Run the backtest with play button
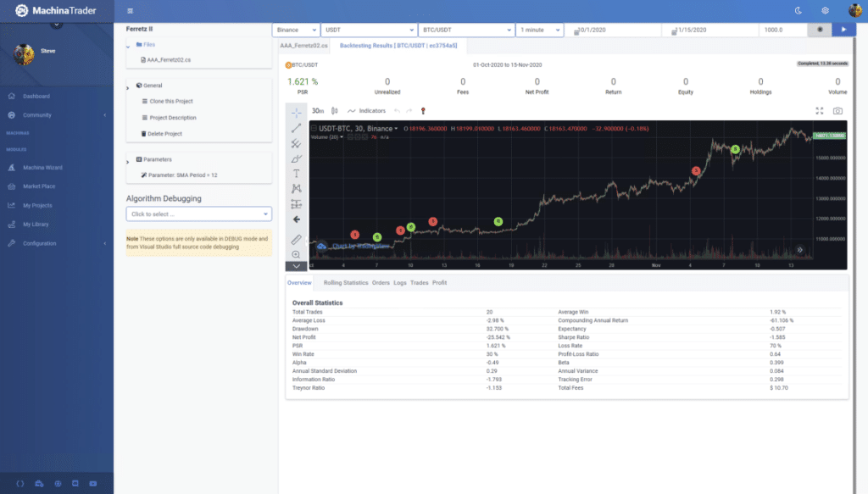This screenshot has width=868, height=494. point(843,30)
